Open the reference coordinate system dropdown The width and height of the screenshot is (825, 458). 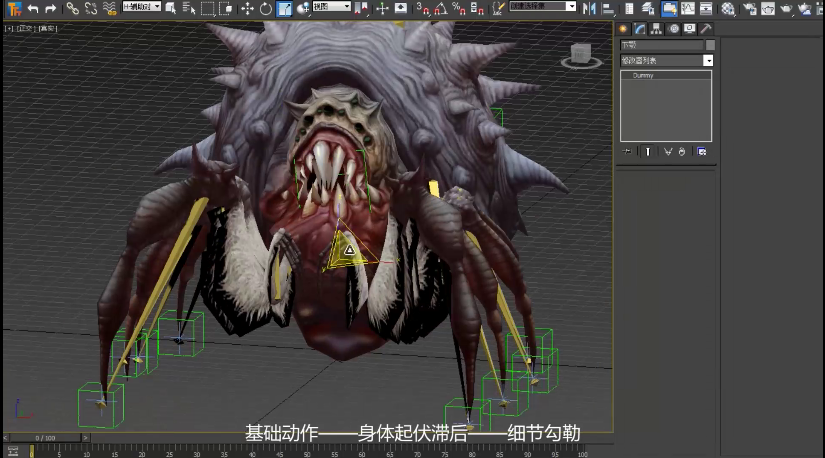coord(332,7)
